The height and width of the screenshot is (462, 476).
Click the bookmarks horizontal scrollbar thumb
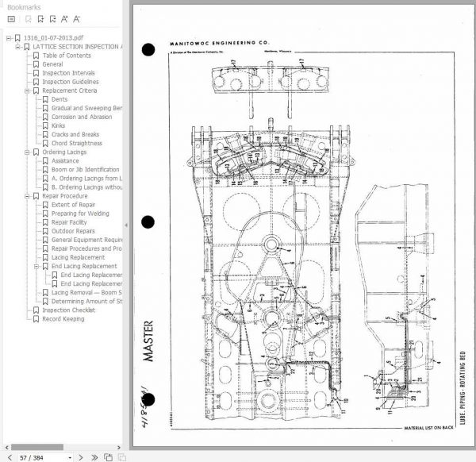(37, 448)
